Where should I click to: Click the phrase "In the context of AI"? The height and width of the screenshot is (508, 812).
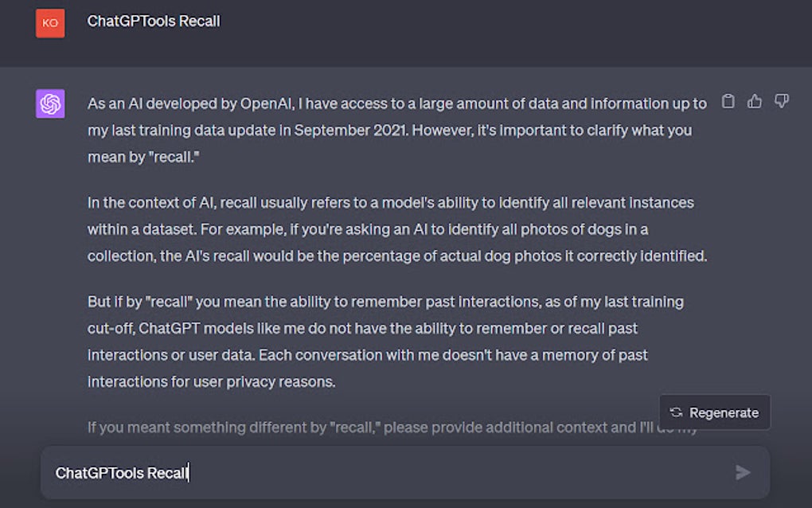point(151,202)
